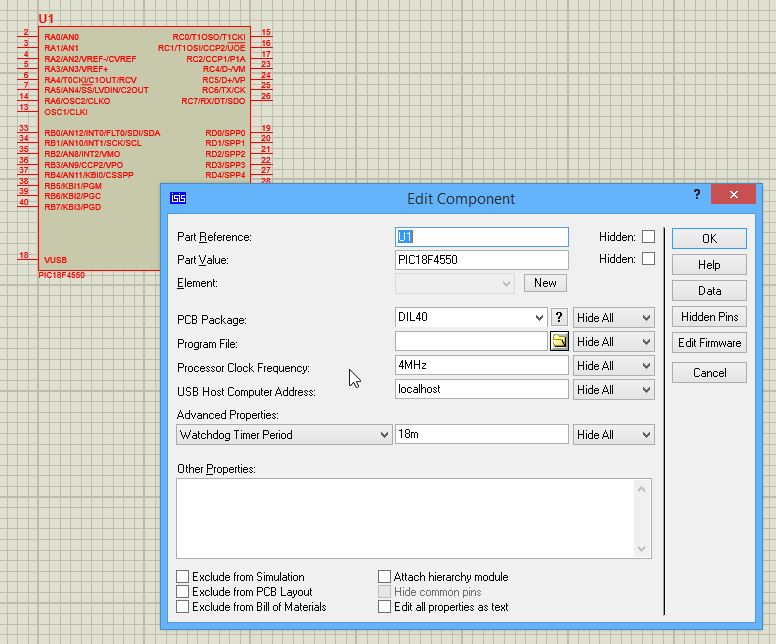This screenshot has width=776, height=644.
Task: Click the New element button
Action: tap(545, 283)
